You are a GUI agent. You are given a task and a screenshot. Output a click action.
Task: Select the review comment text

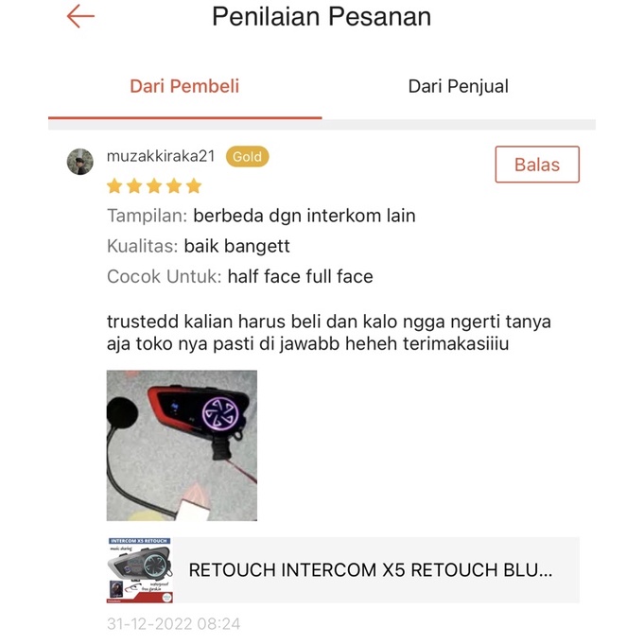click(x=328, y=333)
